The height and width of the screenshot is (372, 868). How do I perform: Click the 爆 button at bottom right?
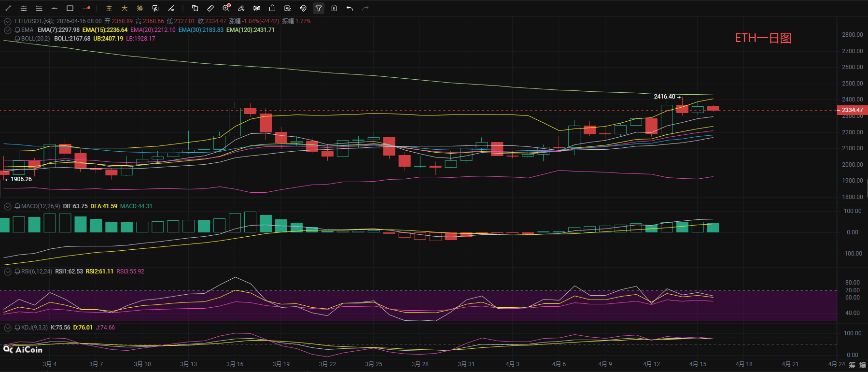click(x=863, y=365)
